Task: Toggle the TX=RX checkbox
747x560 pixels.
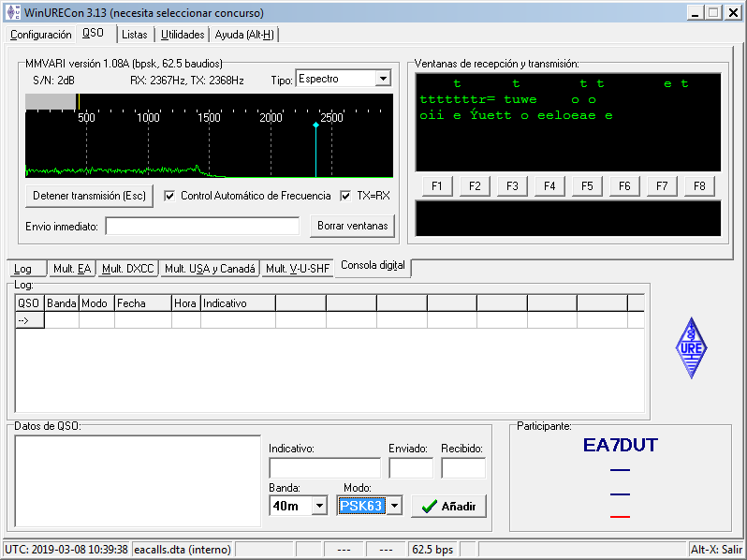Action: click(x=346, y=196)
